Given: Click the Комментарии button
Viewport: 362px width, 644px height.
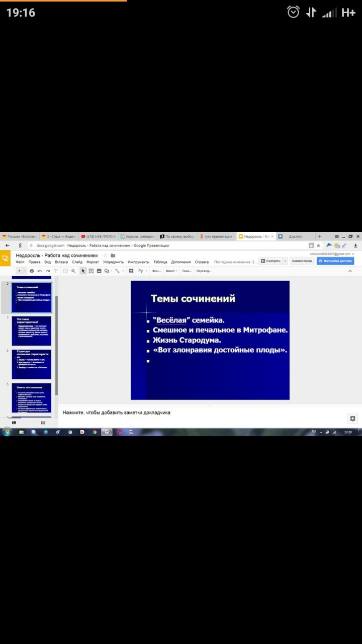Looking at the screenshot, I should tap(302, 261).
